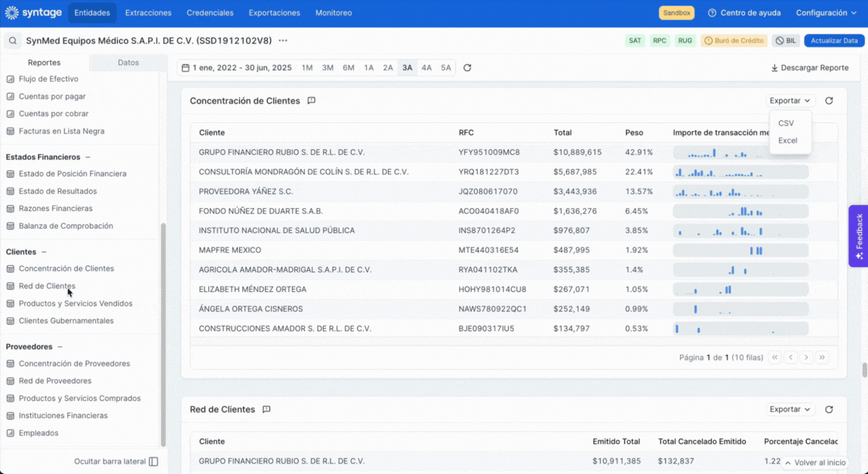Select the 4A time range
Screen dimensions: 868x474
(x=426, y=68)
